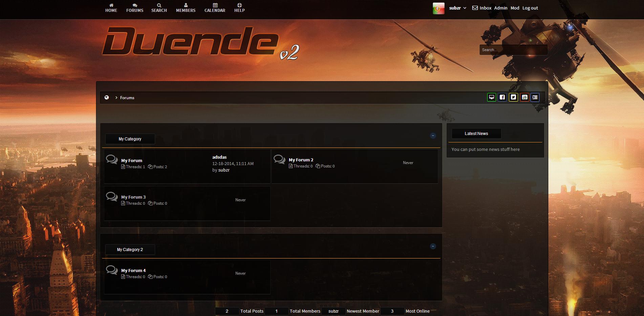
Task: Focus the Search... input field
Action: tap(513, 50)
